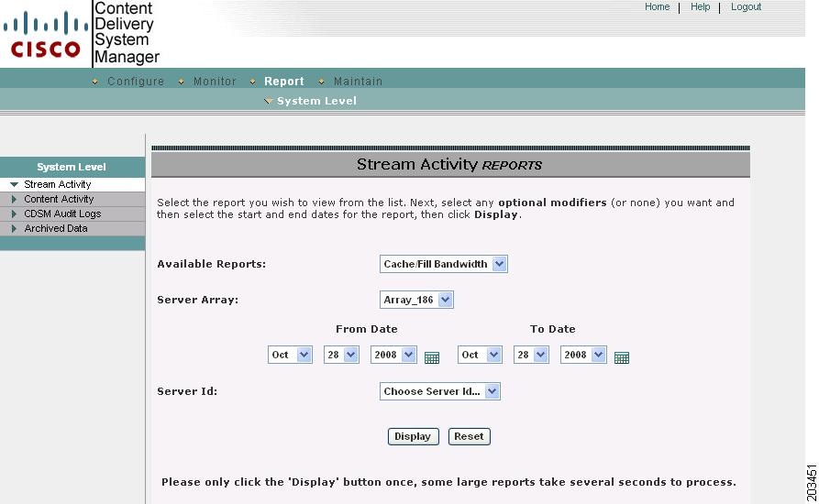Open the To Date year dropdown
The height and width of the screenshot is (504, 819).
583,355
